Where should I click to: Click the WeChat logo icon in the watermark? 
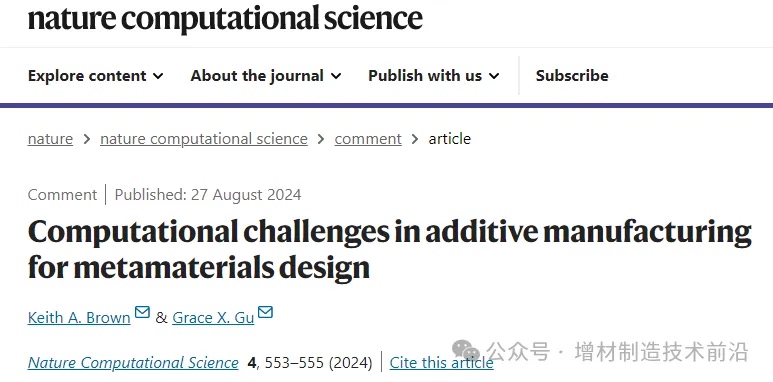coord(465,350)
